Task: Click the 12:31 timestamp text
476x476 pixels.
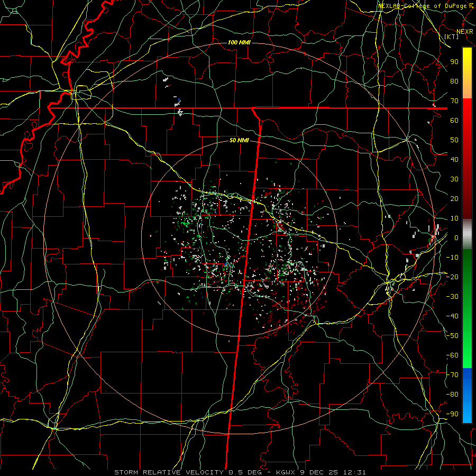Action: pos(354,472)
